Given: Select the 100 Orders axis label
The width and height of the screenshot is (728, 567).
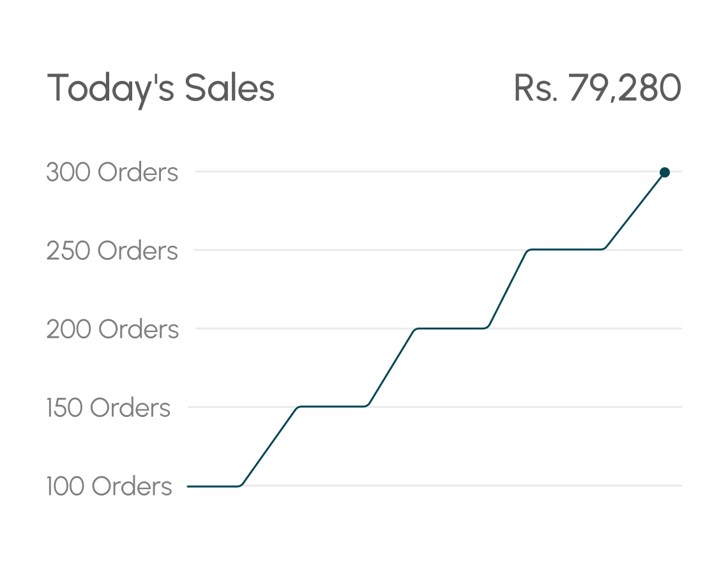Looking at the screenshot, I should pos(109,487).
